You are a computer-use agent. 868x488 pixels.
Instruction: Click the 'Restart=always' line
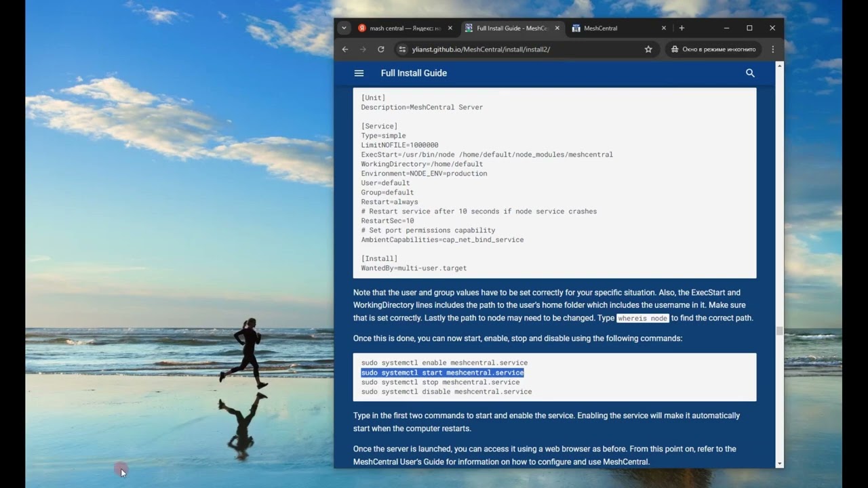[389, 202]
